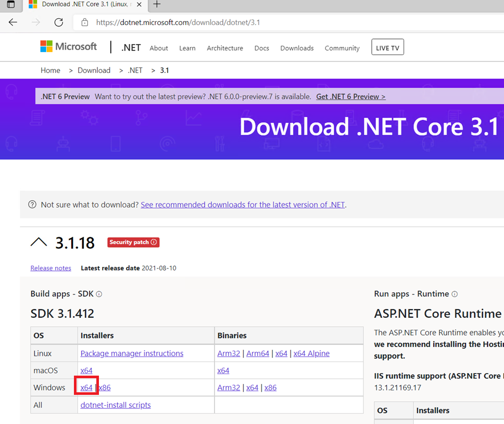Click Get .NET 6 Preview link
This screenshot has width=504, height=424.
351,97
